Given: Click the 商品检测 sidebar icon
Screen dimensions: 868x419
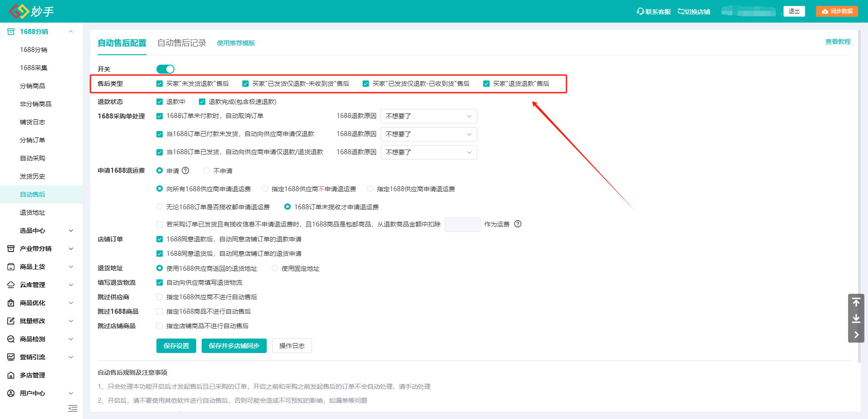Looking at the screenshot, I should pyautogui.click(x=11, y=339).
